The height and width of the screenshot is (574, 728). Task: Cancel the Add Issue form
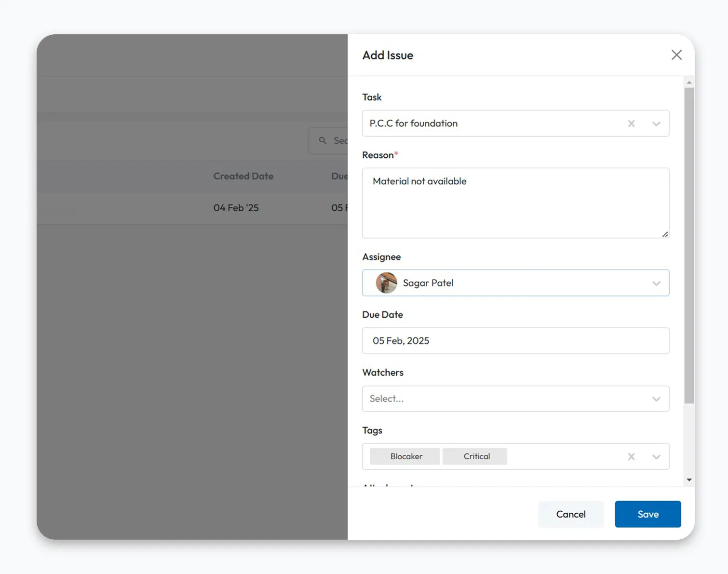[x=571, y=514]
